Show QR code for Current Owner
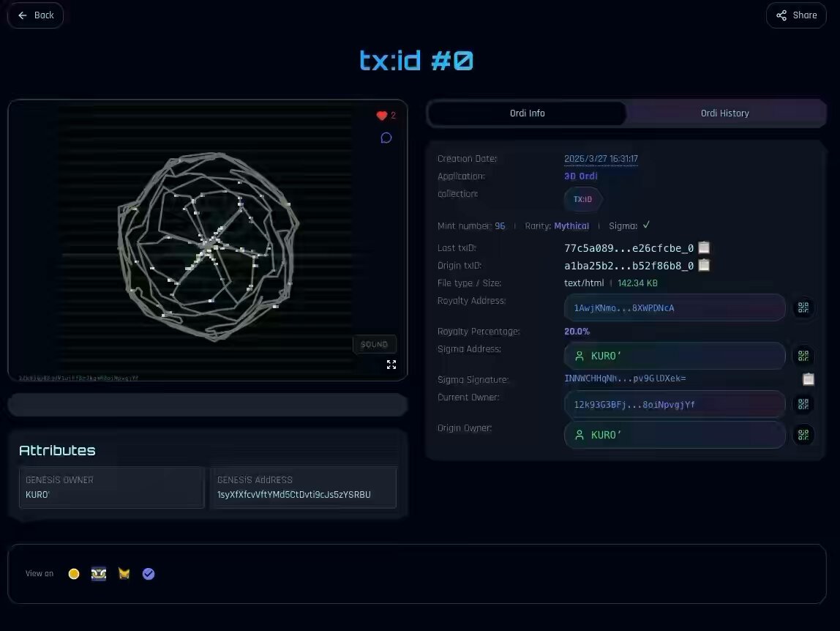 [x=803, y=404]
